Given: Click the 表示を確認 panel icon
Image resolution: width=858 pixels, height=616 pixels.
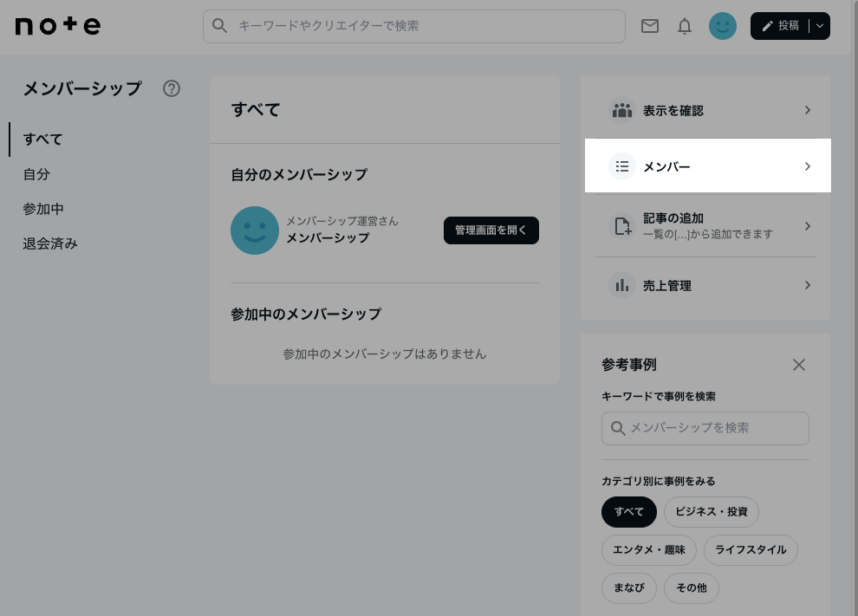Looking at the screenshot, I should 622,110.
